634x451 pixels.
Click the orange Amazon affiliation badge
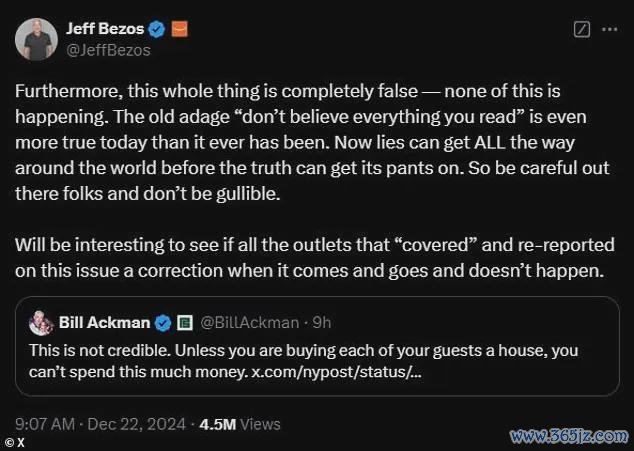pos(180,29)
